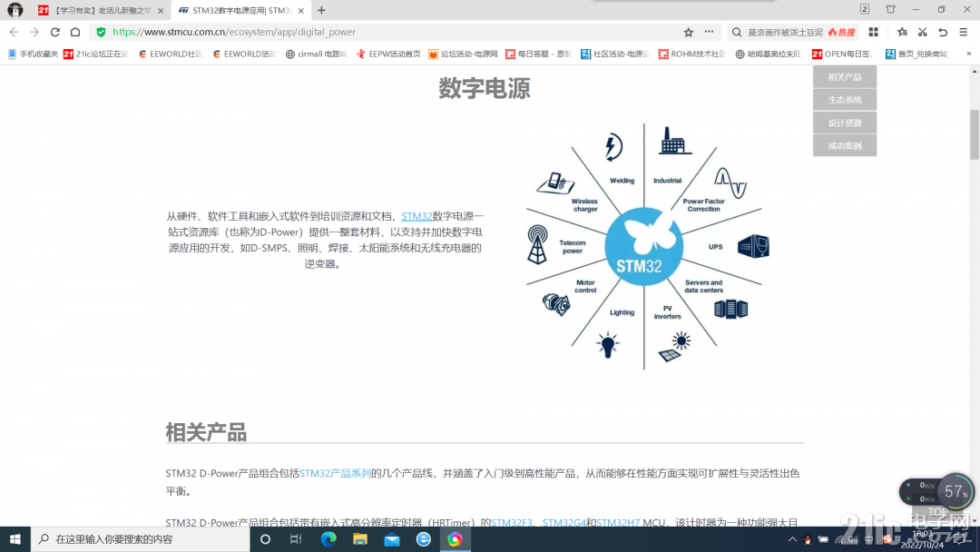Open the EEPW活动首页 bookmark
The height and width of the screenshot is (552, 980).
coord(388,54)
